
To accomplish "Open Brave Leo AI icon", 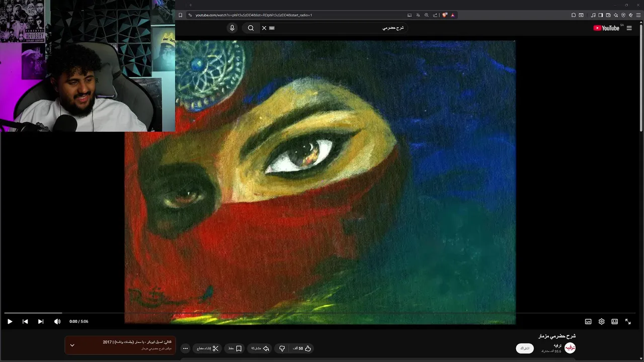I will click(616, 15).
